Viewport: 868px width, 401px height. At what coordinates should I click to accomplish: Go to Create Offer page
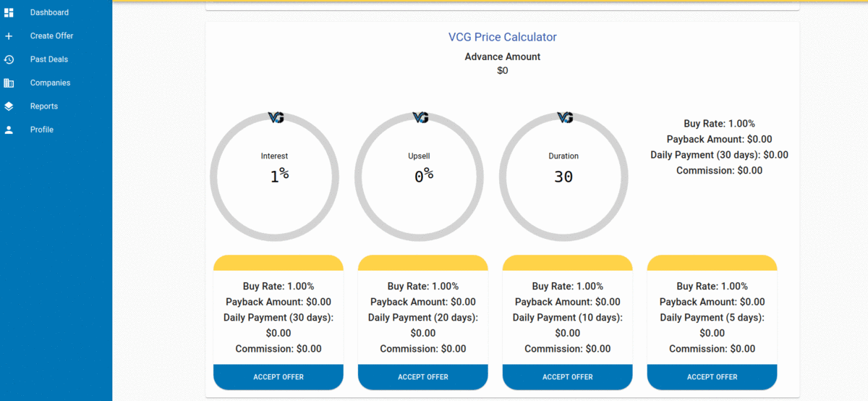pyautogui.click(x=51, y=36)
